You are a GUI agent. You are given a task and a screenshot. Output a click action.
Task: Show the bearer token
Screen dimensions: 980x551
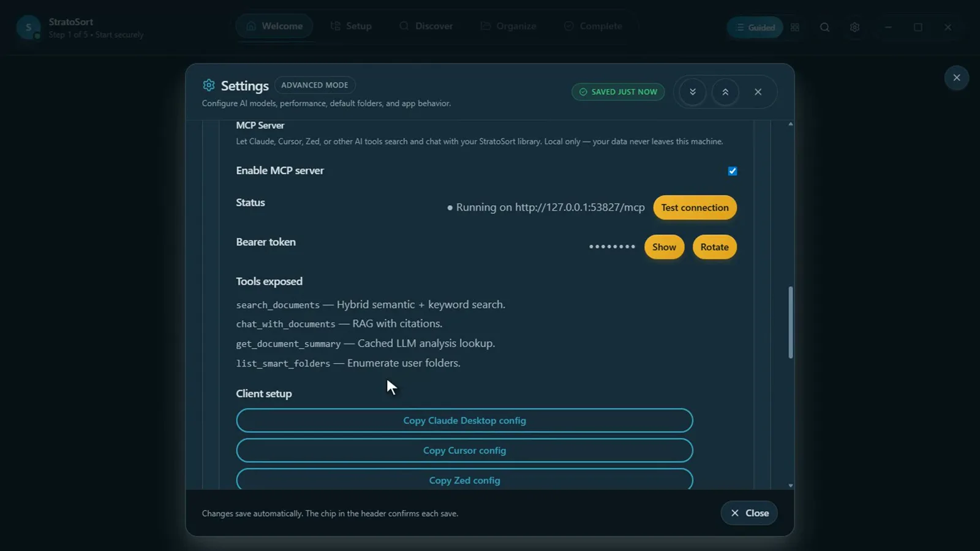tap(664, 247)
